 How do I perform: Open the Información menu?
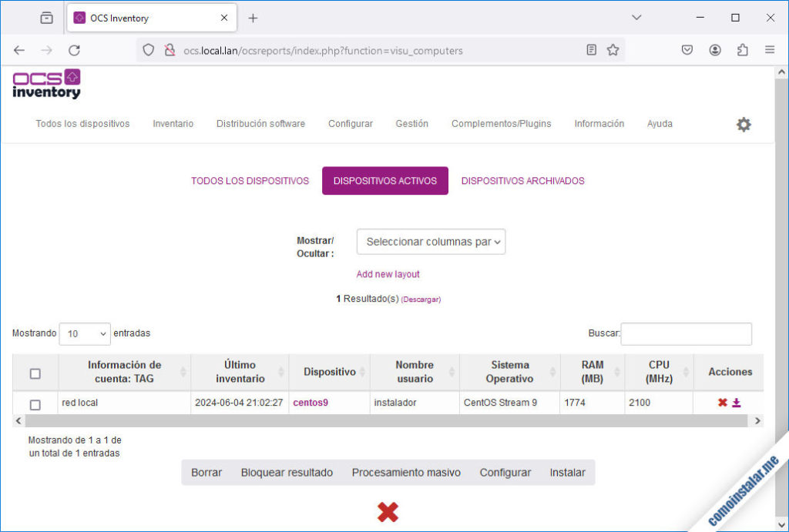(599, 124)
